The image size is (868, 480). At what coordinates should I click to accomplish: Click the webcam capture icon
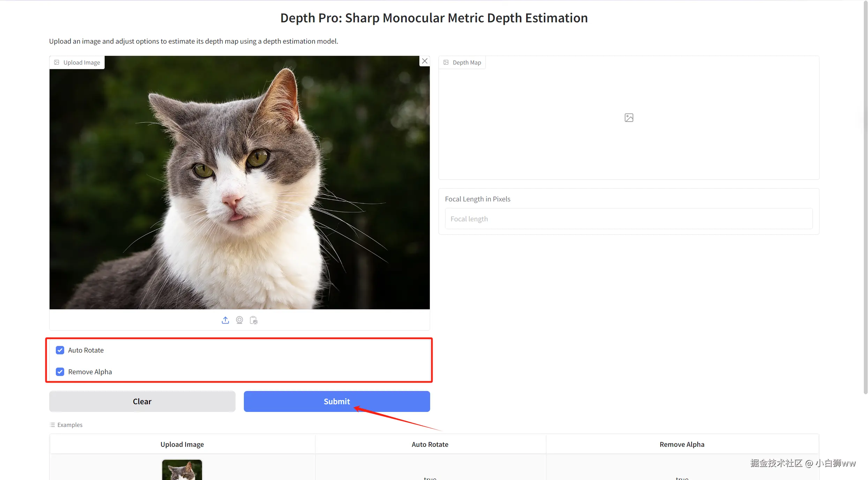click(x=239, y=320)
